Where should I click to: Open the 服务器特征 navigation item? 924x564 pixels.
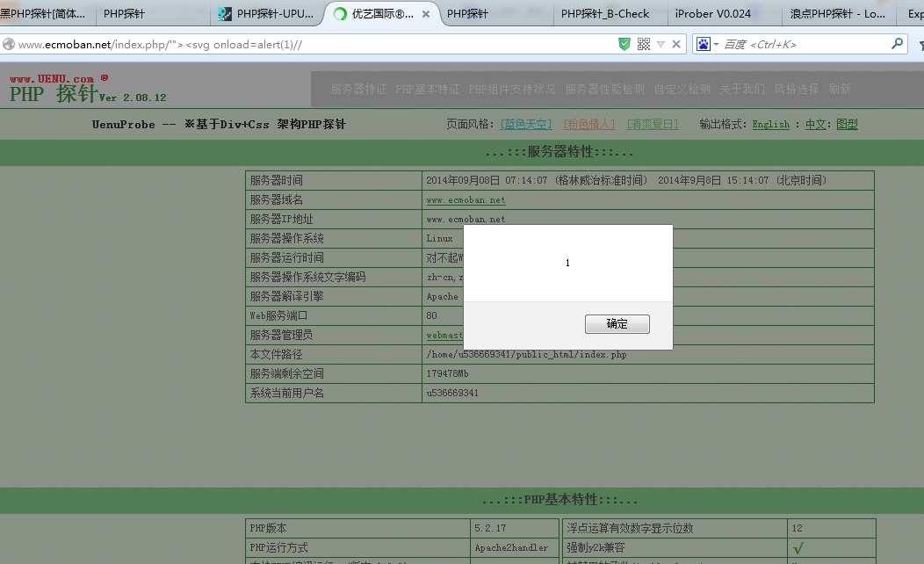point(359,89)
